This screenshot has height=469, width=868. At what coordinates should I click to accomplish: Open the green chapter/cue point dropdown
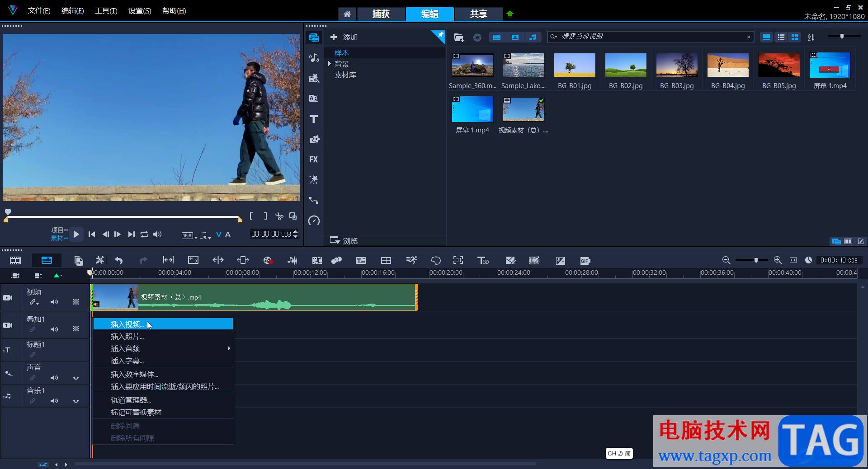(58, 276)
